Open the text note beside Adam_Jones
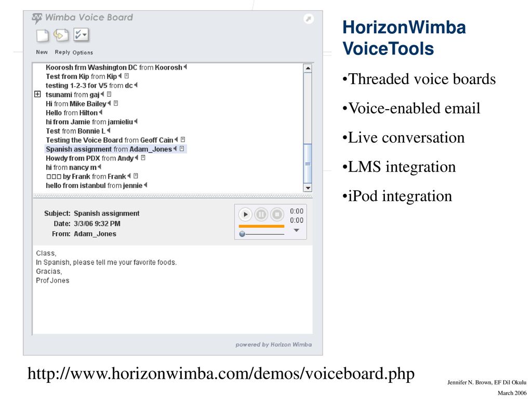532x399 pixels. click(x=182, y=149)
